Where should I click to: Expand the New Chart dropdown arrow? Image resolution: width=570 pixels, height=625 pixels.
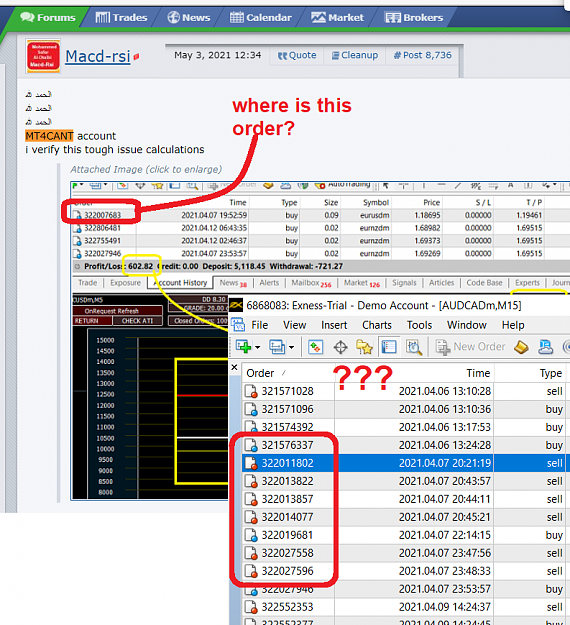point(257,347)
